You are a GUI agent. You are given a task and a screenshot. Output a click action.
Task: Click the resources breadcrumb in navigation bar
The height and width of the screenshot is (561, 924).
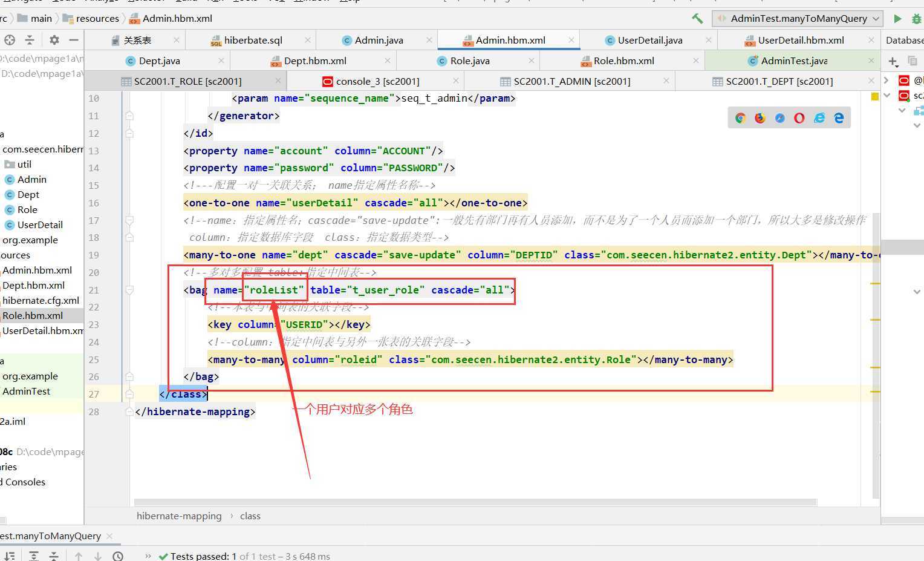point(91,18)
